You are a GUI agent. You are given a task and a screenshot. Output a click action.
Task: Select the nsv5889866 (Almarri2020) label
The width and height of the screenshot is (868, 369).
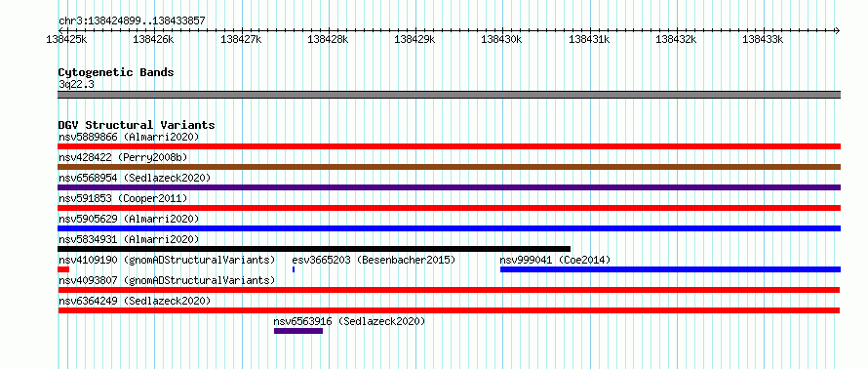[129, 137]
